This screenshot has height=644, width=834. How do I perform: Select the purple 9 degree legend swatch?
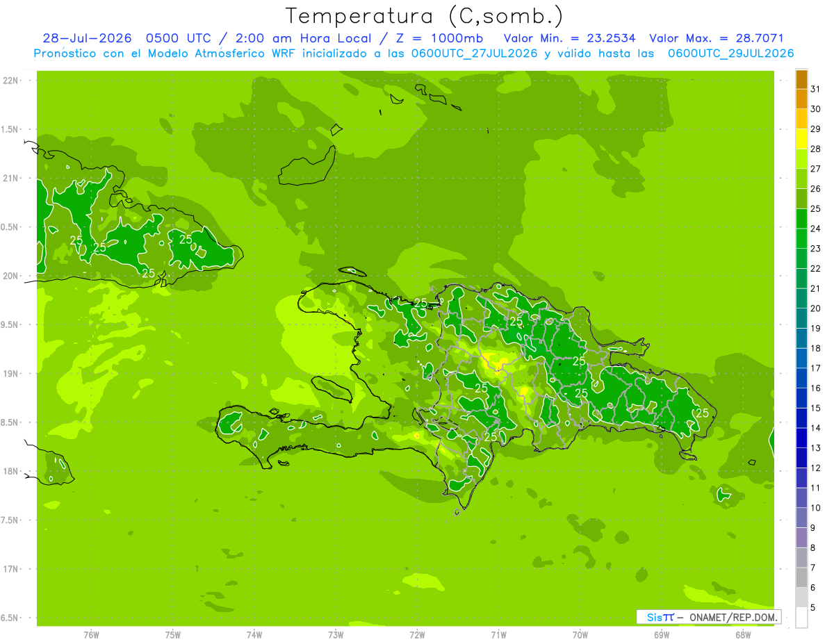pyautogui.click(x=801, y=518)
